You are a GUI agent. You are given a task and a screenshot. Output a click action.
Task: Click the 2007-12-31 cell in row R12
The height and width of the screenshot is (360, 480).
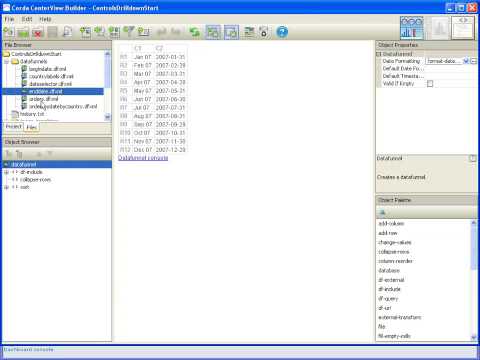pyautogui.click(x=170, y=150)
